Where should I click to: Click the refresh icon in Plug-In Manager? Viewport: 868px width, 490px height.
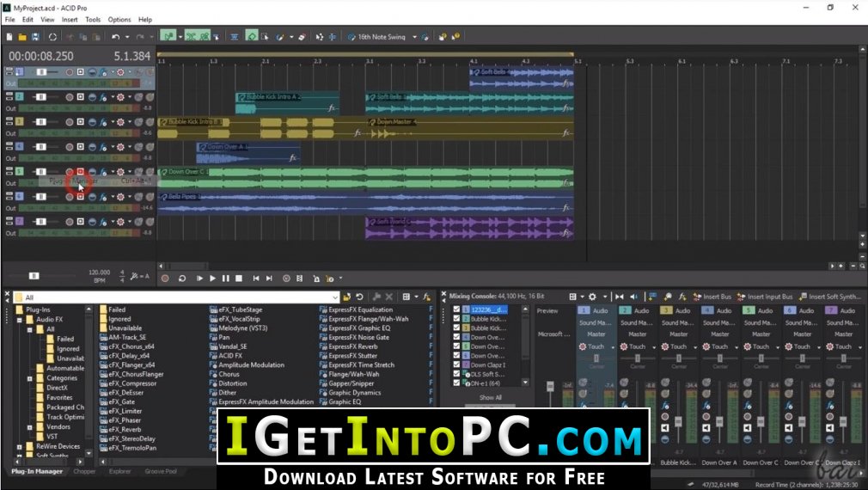pyautogui.click(x=359, y=297)
